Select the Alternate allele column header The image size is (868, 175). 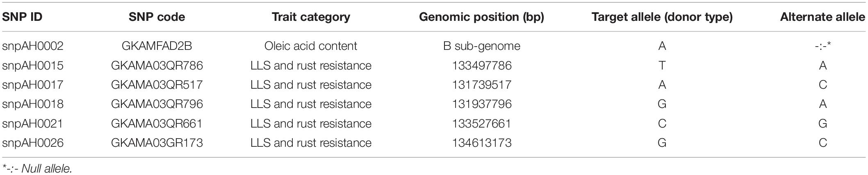pyautogui.click(x=822, y=17)
